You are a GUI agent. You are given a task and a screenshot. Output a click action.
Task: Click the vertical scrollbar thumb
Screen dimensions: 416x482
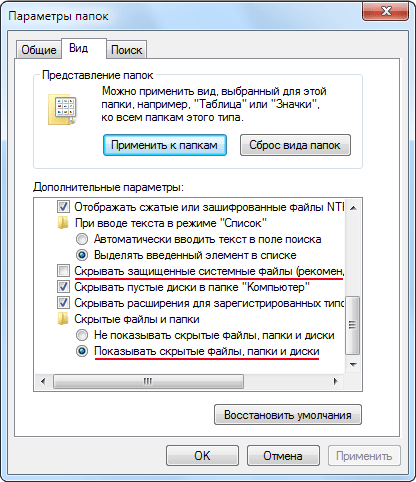(353, 325)
